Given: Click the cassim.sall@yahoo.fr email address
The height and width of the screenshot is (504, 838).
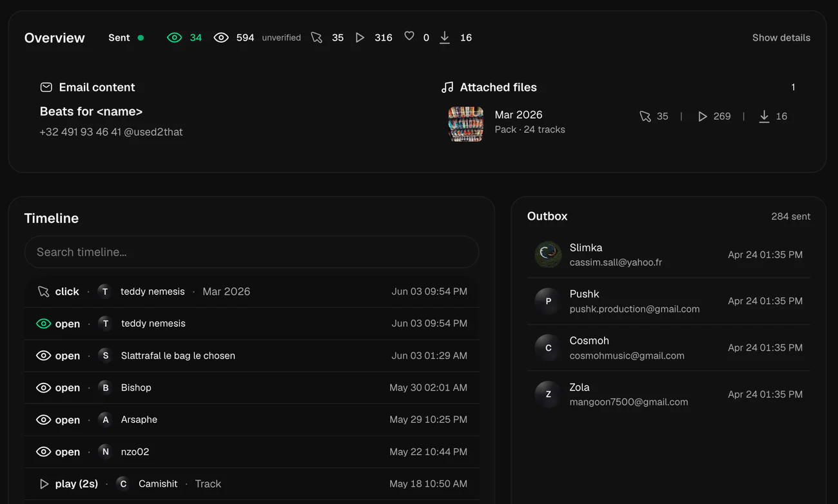Looking at the screenshot, I should pyautogui.click(x=616, y=262).
